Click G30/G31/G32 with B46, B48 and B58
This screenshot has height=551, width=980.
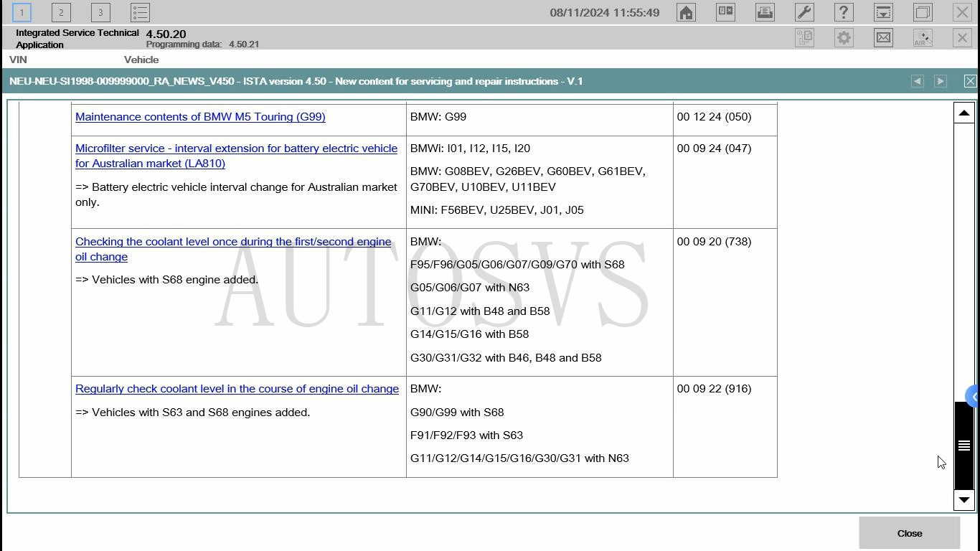(x=506, y=358)
